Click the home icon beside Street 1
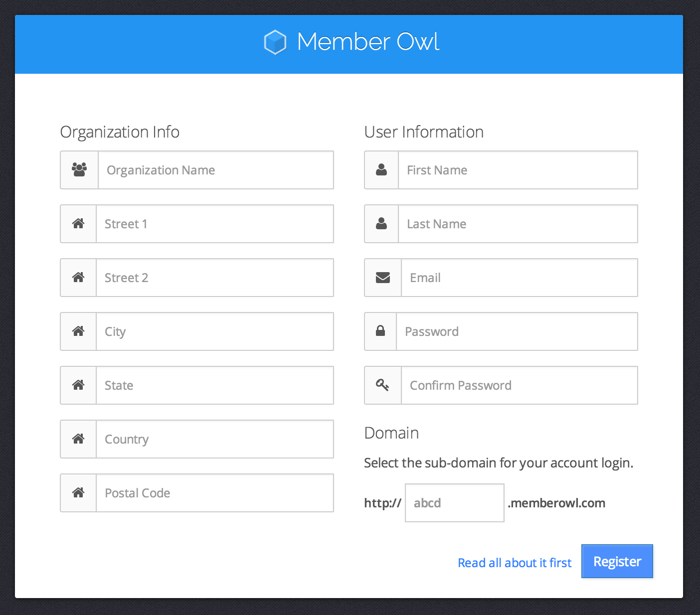The image size is (700, 615). [x=78, y=224]
